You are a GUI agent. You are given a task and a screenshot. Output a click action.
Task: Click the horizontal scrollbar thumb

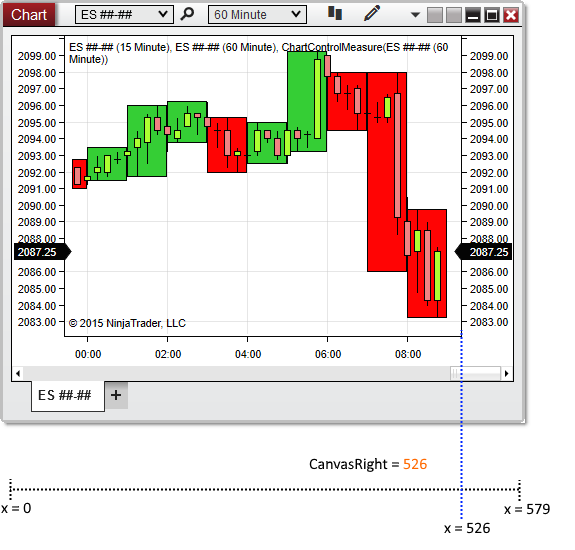475,374
